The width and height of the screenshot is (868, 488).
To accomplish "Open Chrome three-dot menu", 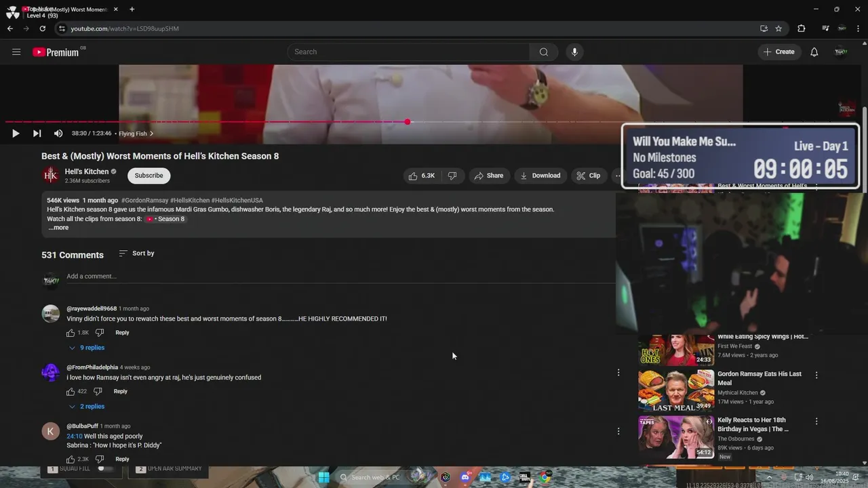I will click(858, 28).
